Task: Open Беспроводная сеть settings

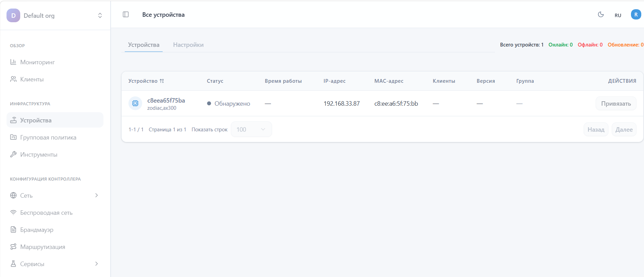Action: click(x=46, y=213)
